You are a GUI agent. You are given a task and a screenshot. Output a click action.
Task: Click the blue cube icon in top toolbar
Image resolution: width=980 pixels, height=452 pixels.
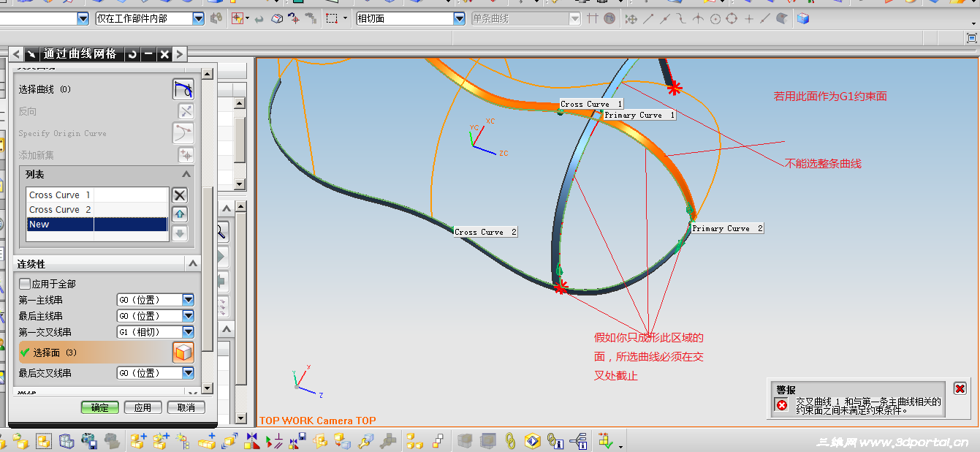pyautogui.click(x=803, y=19)
